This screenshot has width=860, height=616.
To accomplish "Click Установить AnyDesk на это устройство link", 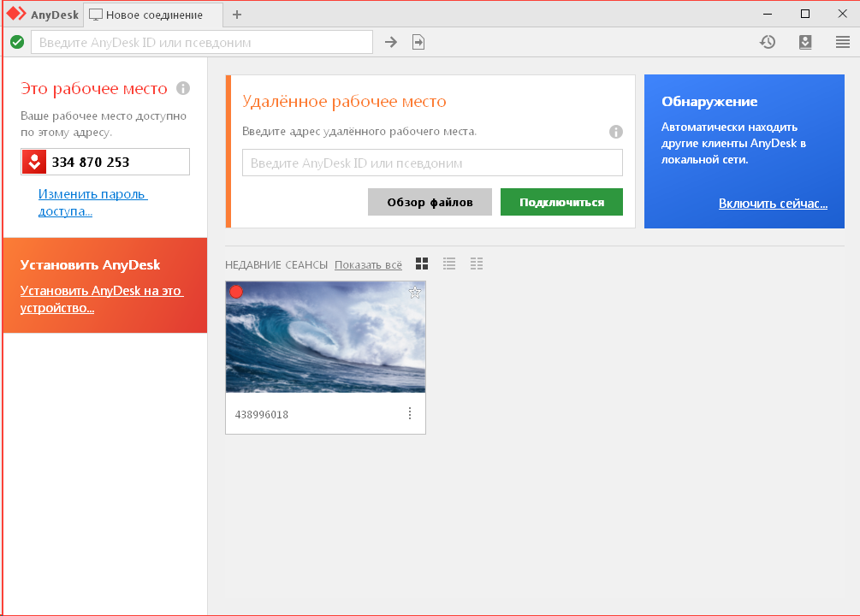I will pyautogui.click(x=102, y=299).
